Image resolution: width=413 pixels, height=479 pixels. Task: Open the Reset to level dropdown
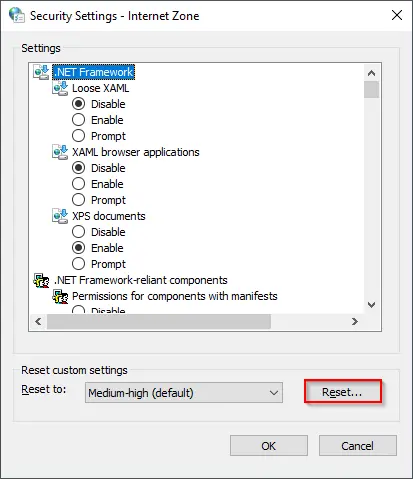point(184,393)
